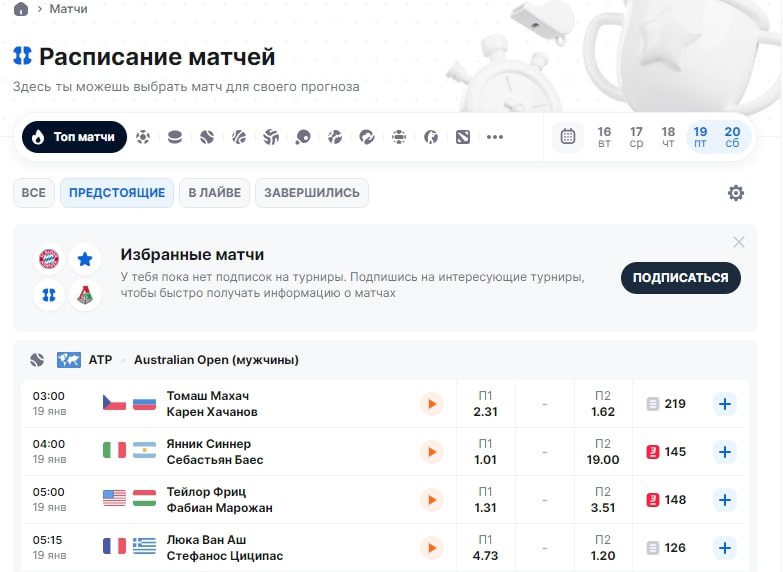Open 219 predictions for Махач match

click(666, 404)
